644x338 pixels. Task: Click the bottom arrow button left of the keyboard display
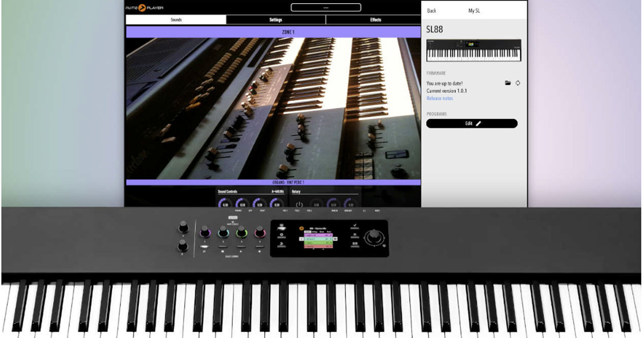(281, 244)
